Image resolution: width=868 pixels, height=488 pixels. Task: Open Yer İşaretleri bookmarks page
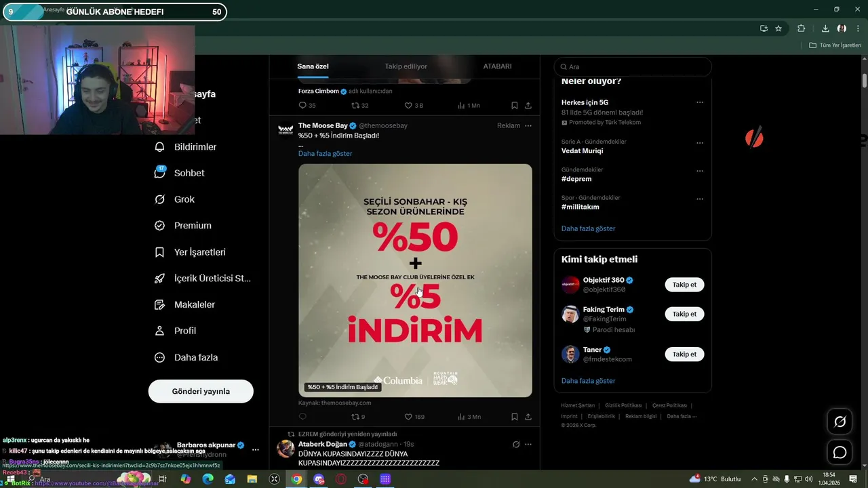pos(190,252)
